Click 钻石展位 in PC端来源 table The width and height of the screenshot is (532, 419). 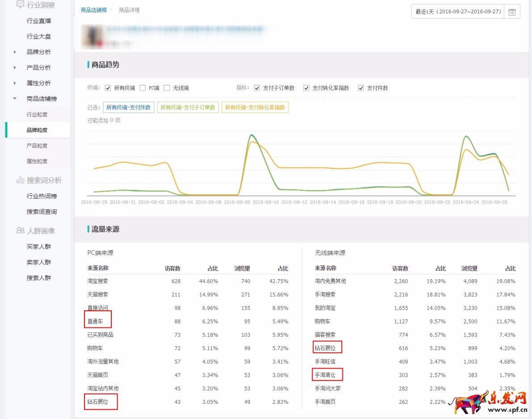pos(98,402)
